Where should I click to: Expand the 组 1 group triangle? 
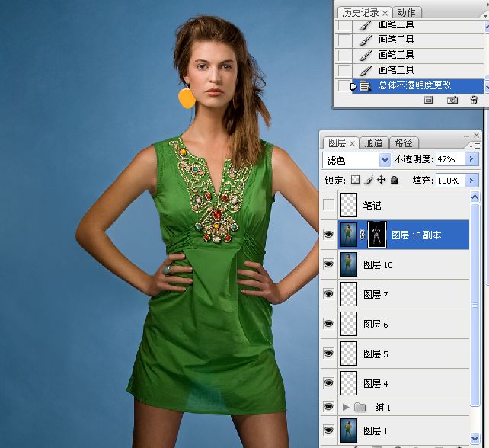[x=346, y=407]
